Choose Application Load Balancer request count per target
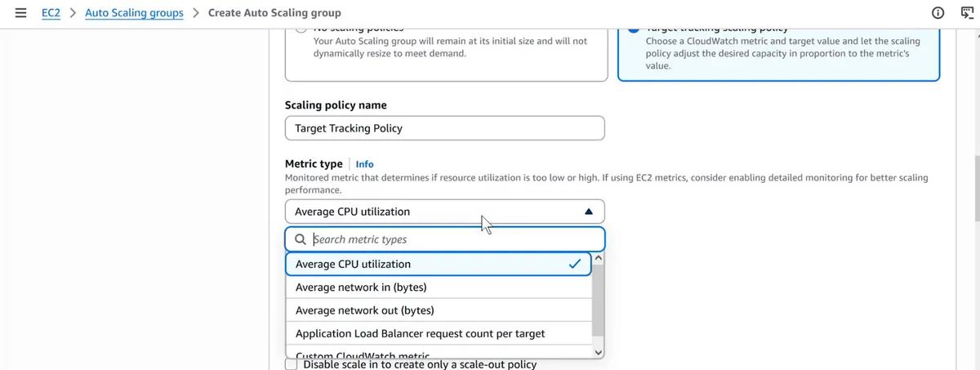980x370 pixels. pos(438,333)
